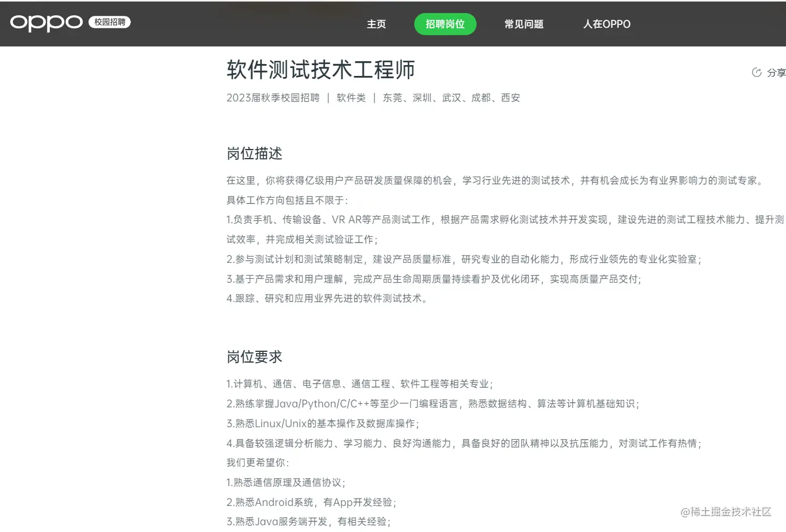
Task: Click line 3.熟悉Java服务端开发
Action: 309,522
